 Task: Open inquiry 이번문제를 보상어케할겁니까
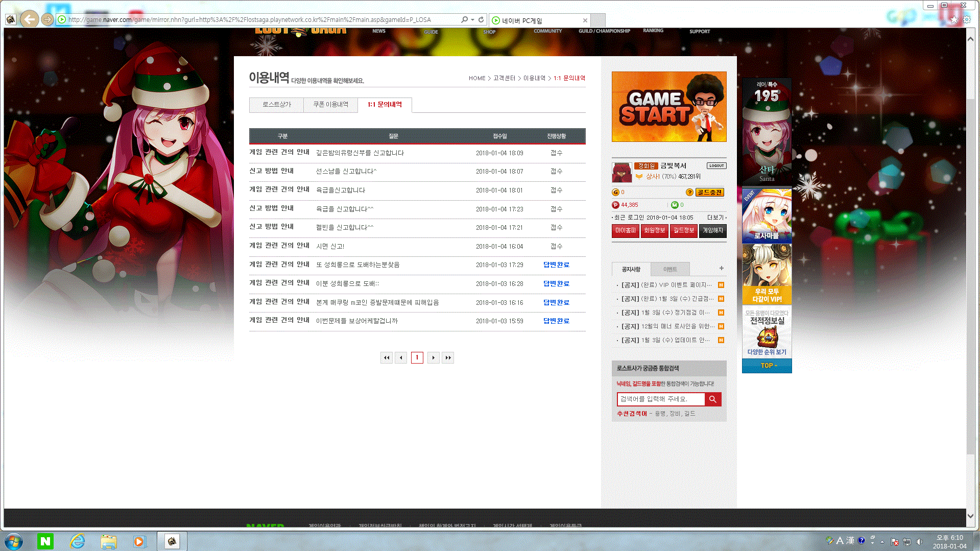pos(357,321)
